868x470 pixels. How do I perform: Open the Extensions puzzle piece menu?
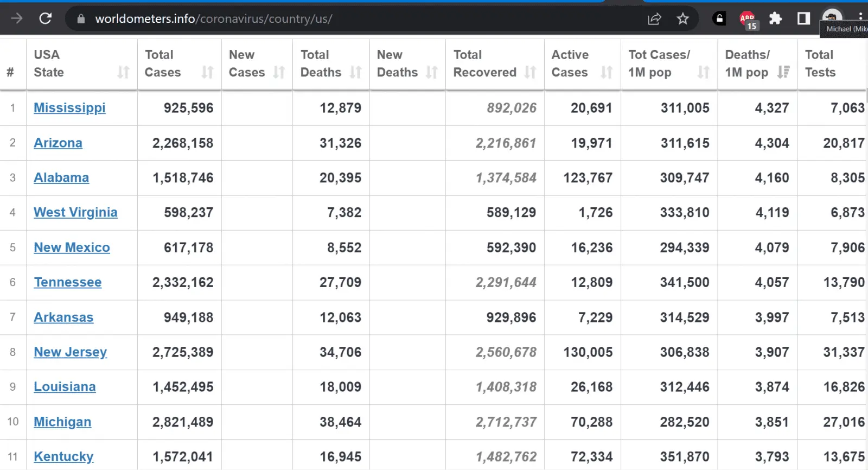point(775,19)
